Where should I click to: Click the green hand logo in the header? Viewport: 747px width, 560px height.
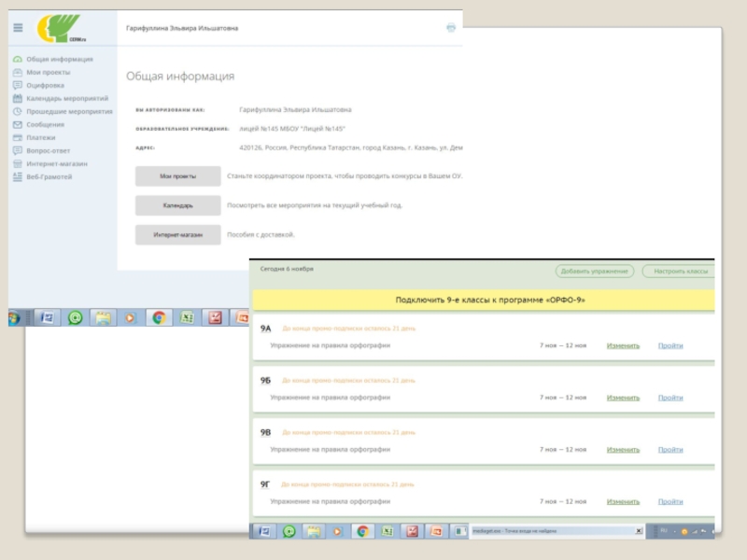pos(60,28)
